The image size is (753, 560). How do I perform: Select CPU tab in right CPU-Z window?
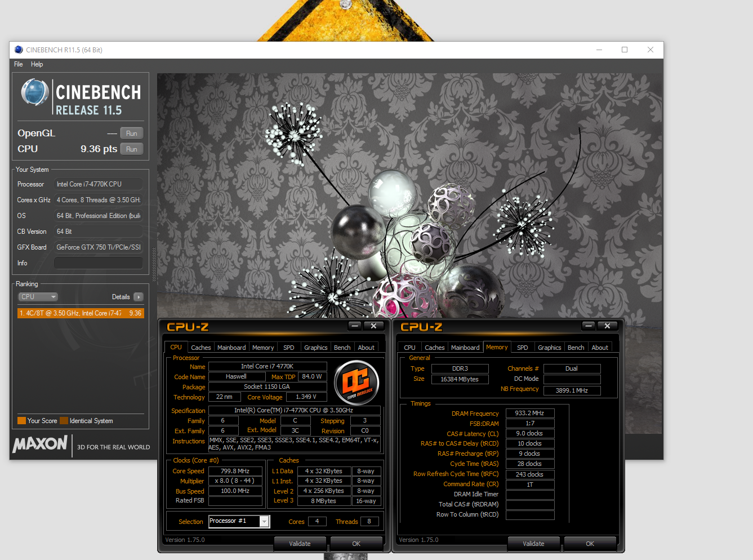pyautogui.click(x=410, y=348)
